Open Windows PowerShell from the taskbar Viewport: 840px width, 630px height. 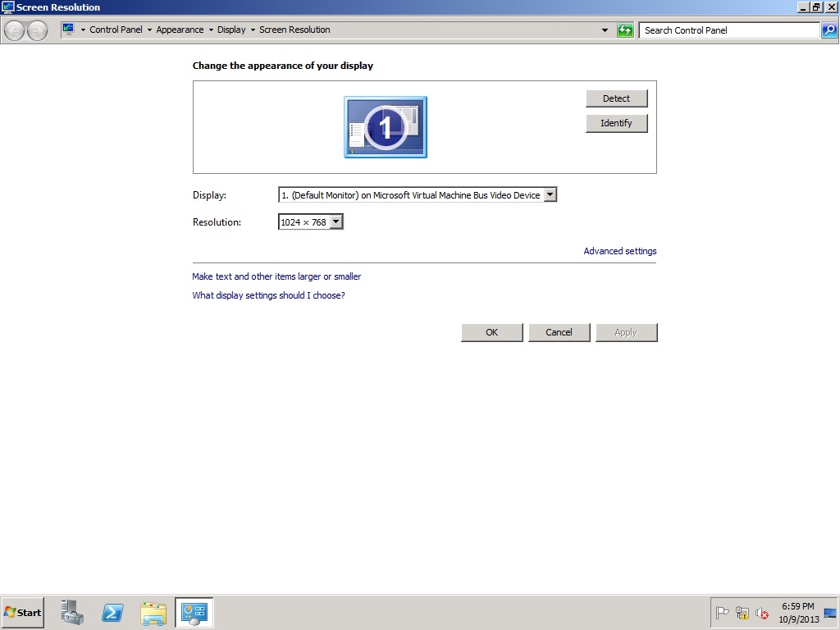tap(112, 612)
